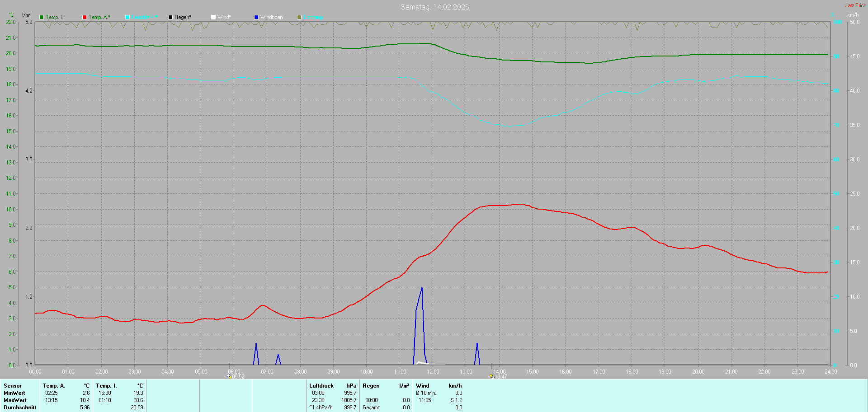
Task: Click the 'Regen' column header in table
Action: [371, 386]
